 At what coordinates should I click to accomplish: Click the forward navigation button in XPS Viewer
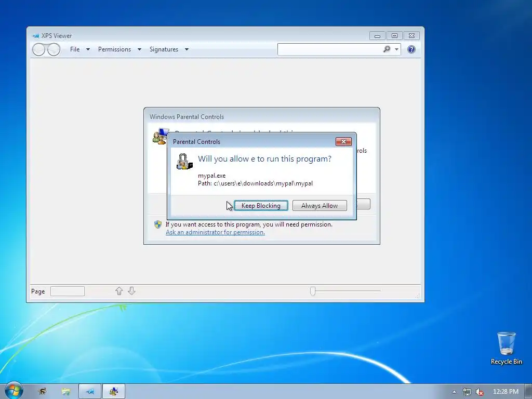tap(54, 49)
